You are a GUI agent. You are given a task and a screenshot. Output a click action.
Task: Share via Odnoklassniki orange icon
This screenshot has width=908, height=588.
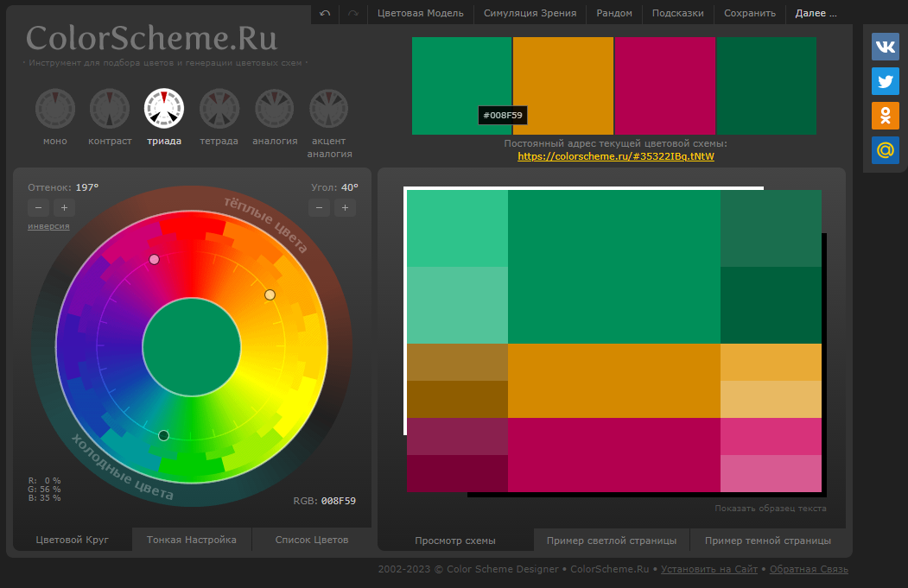[885, 116]
